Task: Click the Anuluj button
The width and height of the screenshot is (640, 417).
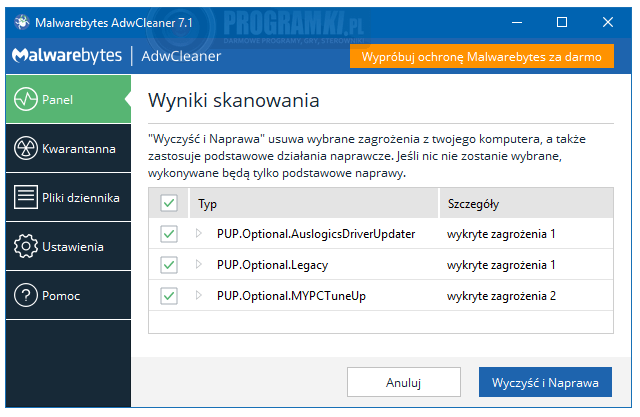Action: (404, 382)
